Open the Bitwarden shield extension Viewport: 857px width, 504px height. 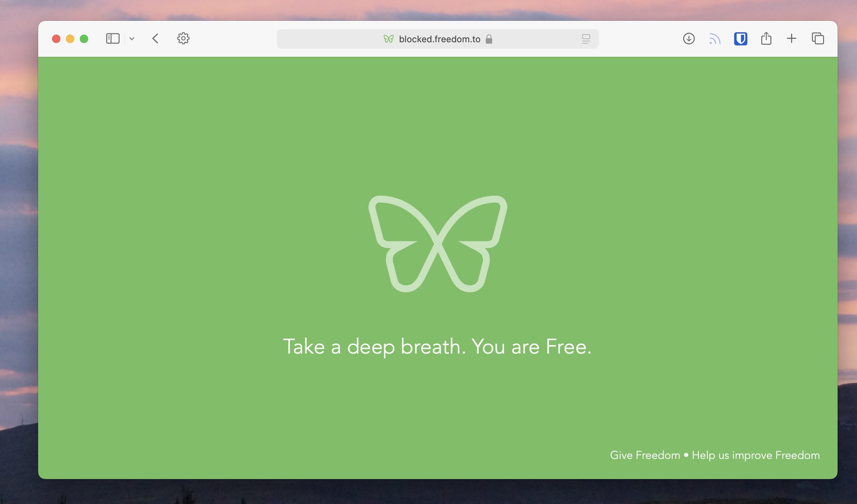(x=740, y=38)
